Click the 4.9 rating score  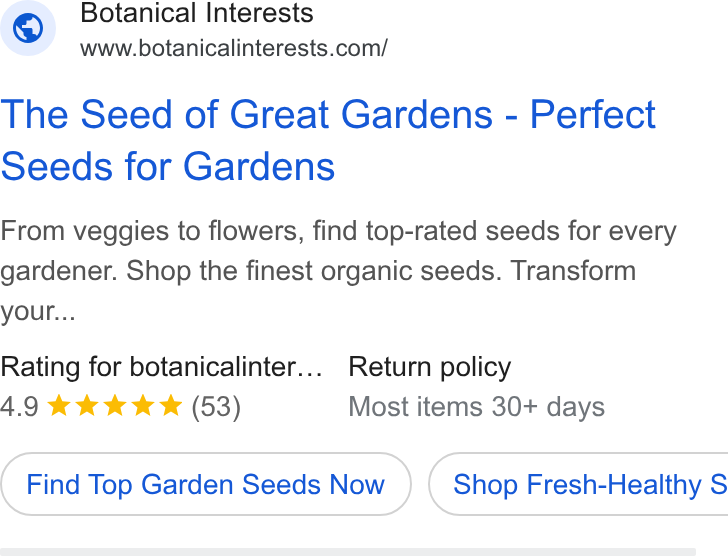(20, 407)
